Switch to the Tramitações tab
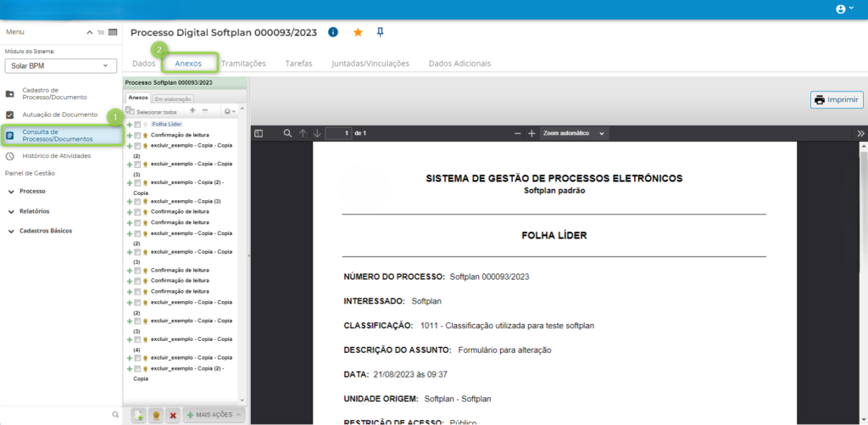Screen dimensions: 868x425 tap(243, 63)
